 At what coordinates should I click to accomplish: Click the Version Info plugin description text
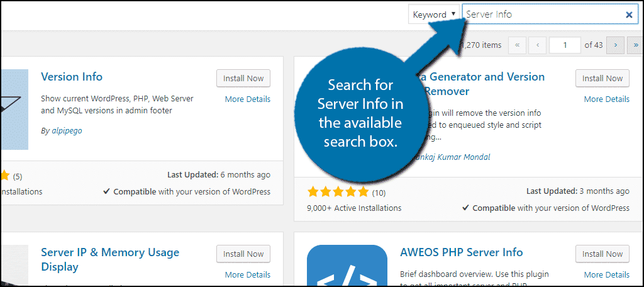click(x=117, y=104)
